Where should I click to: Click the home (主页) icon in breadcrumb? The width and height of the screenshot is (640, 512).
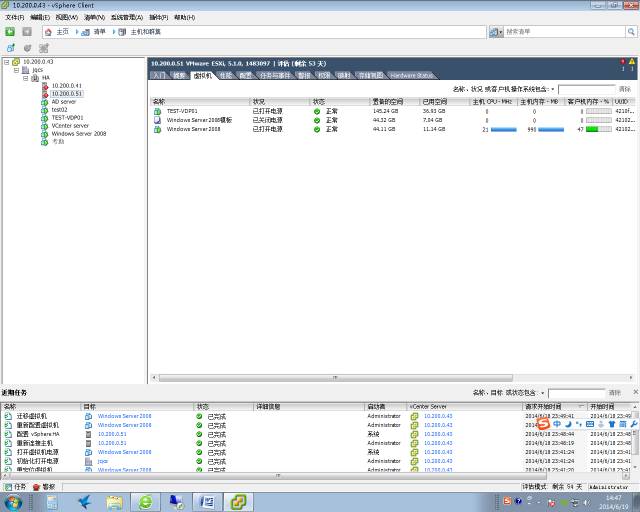[x=49, y=32]
